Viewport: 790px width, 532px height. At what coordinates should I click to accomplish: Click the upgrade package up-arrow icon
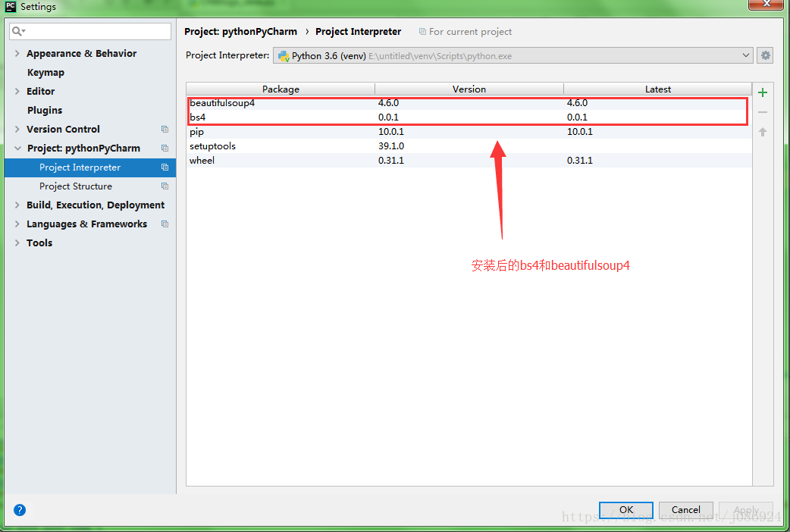coord(763,132)
